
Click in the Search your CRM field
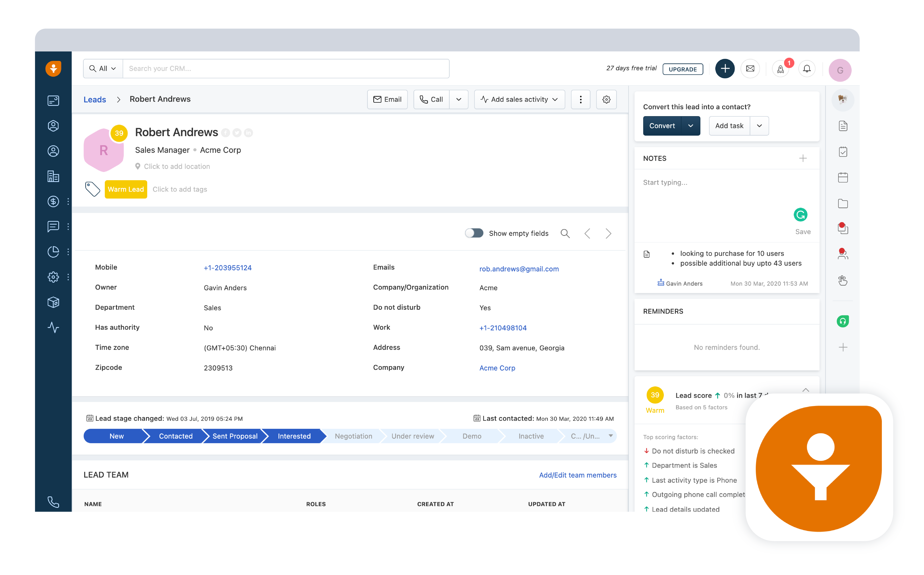point(286,69)
